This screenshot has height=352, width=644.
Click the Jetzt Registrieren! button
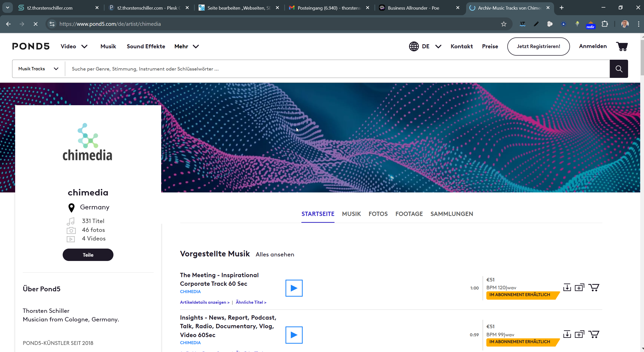pos(538,47)
